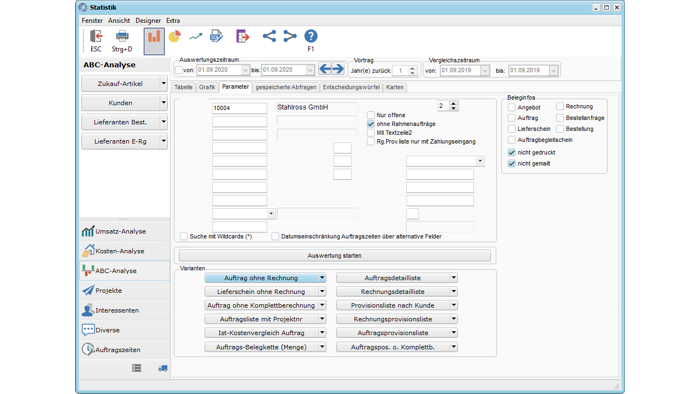Expand the Zukauf-Artikel dropdown arrow
Viewport: 700px width, 394px height.
pos(163,83)
